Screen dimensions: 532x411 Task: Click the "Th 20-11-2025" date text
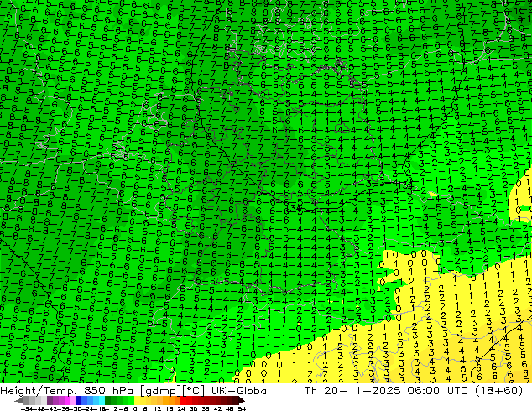point(352,391)
